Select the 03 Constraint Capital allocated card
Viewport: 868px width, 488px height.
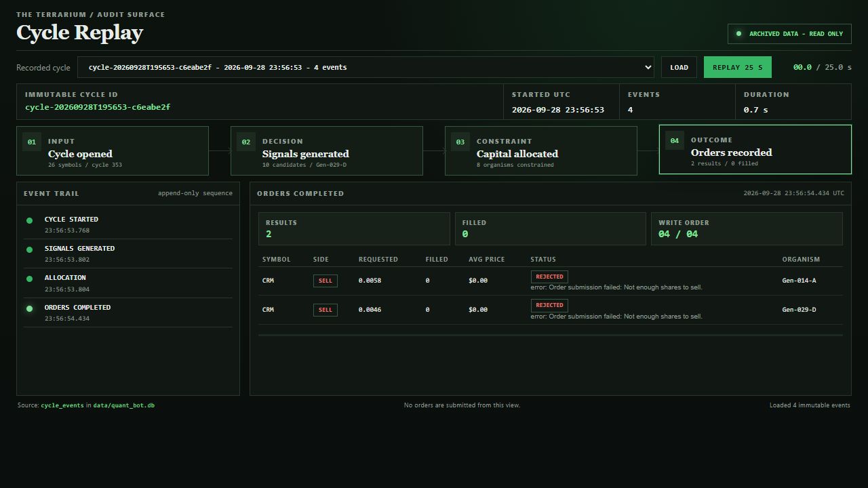[x=541, y=150]
